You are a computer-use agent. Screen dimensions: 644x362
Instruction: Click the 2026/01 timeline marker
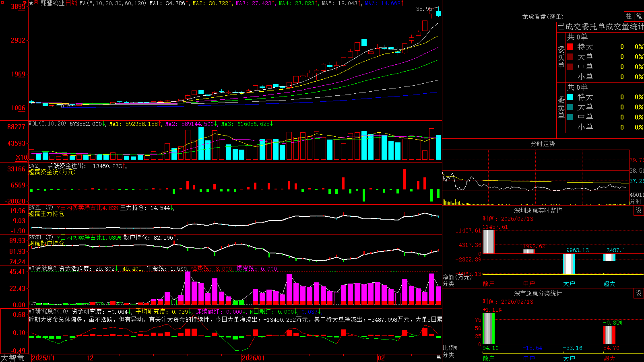[253, 358]
